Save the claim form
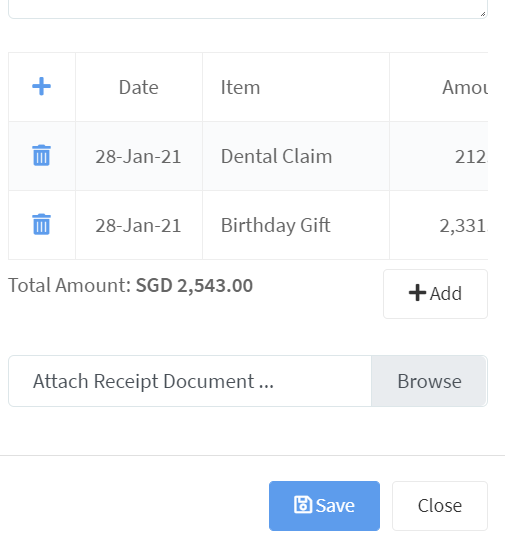This screenshot has height=539, width=505. pos(324,506)
